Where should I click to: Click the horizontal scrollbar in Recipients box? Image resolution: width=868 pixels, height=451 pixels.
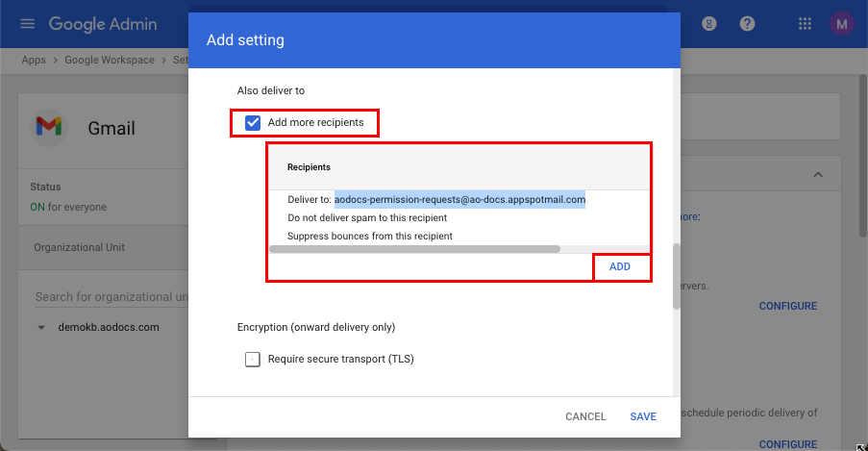point(414,249)
